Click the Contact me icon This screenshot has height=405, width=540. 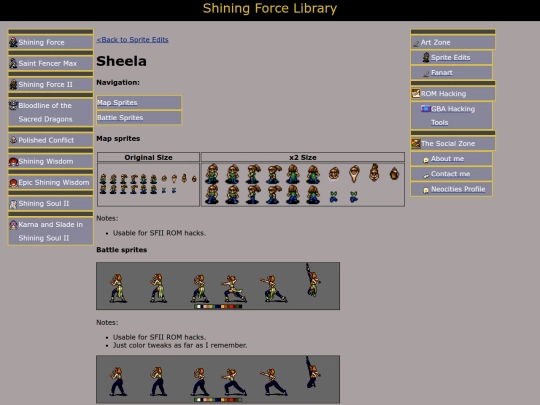(x=426, y=175)
